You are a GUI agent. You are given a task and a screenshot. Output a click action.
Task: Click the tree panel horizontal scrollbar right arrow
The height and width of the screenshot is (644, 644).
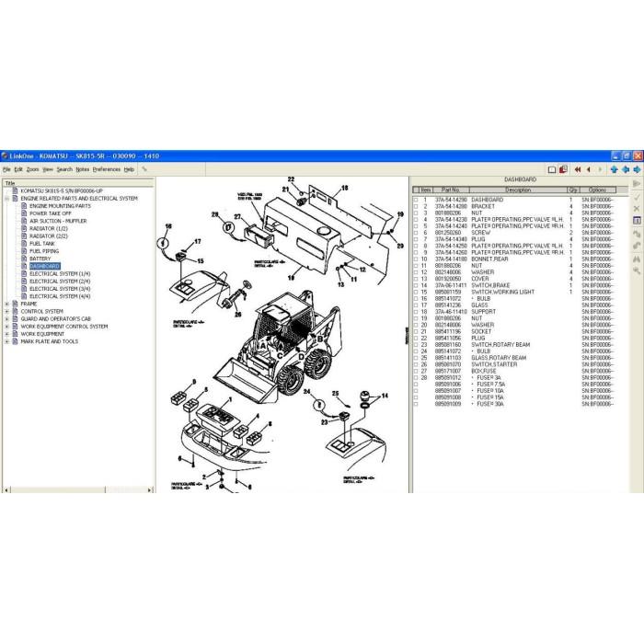(150, 489)
